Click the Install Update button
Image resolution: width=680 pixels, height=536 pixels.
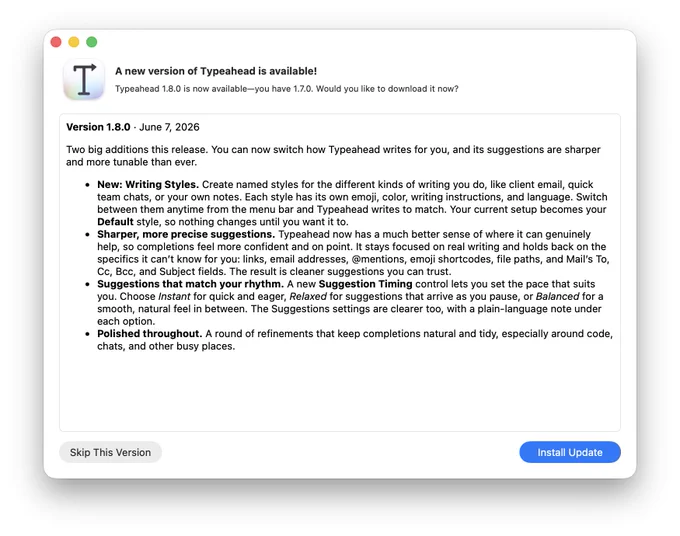coord(569,452)
